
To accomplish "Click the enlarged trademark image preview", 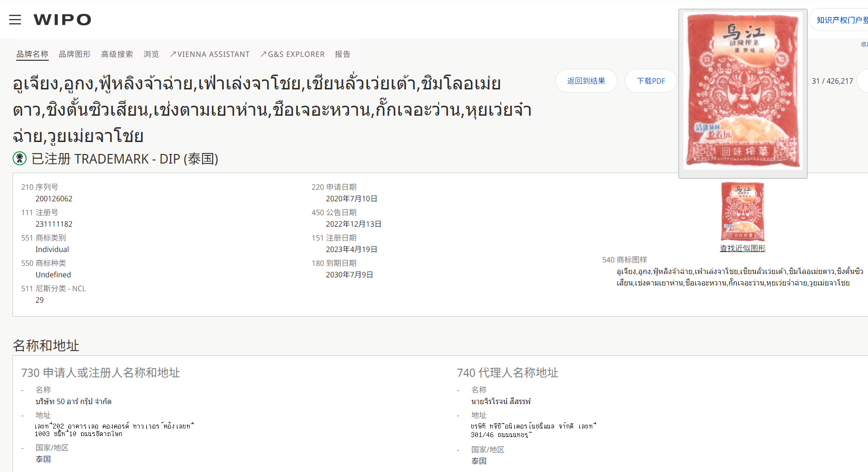I will point(743,93).
